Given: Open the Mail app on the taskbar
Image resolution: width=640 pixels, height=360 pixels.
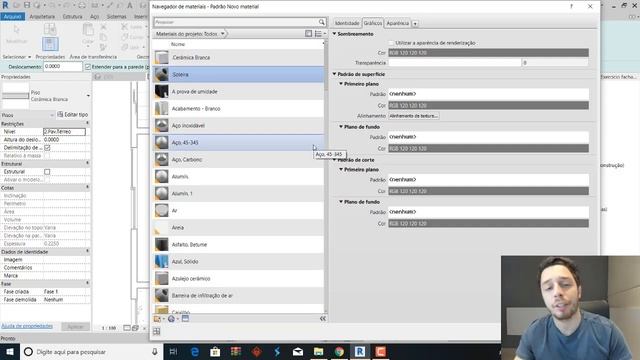Looking at the screenshot, I should (x=298, y=351).
